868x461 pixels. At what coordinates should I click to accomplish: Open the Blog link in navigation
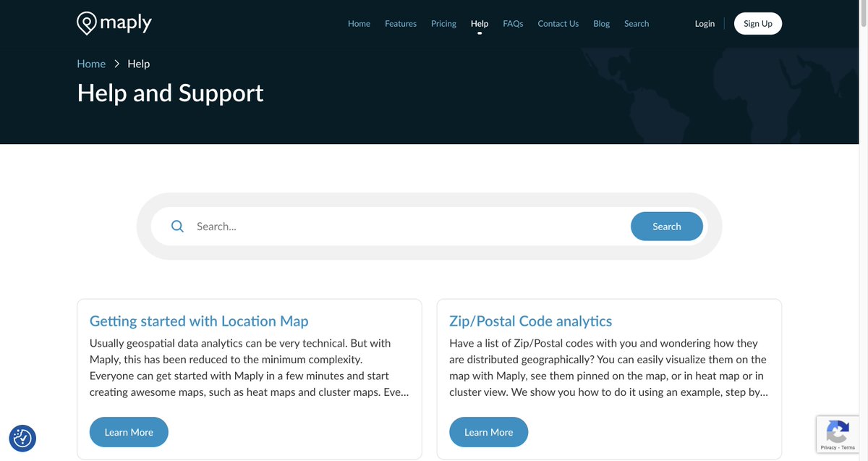click(601, 23)
